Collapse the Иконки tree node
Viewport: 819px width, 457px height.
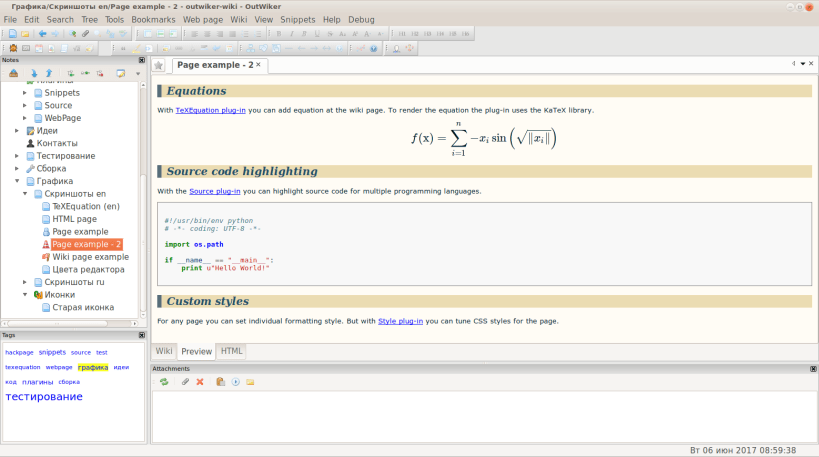(25, 295)
